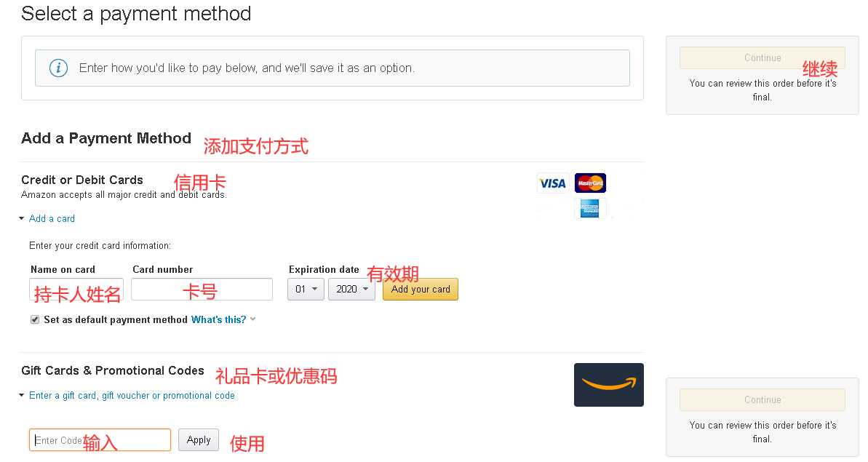Click the top Continue button
Viewport: 868px width, 462px height.
763,57
